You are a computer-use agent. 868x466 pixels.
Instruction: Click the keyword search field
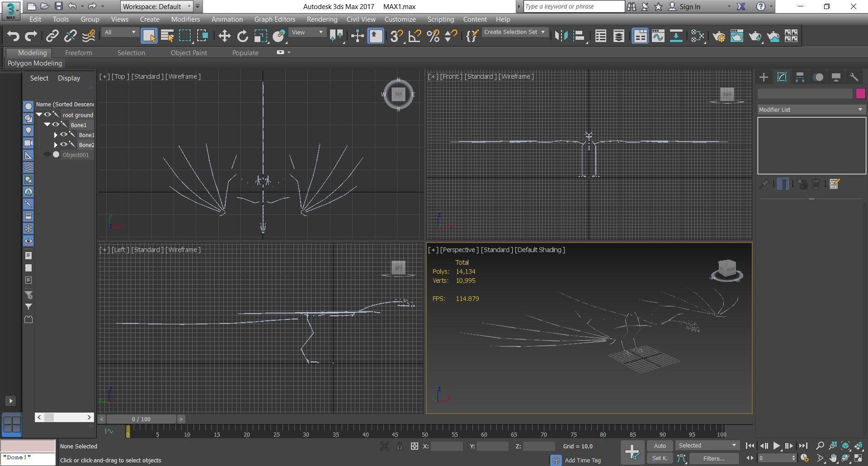[x=574, y=6]
